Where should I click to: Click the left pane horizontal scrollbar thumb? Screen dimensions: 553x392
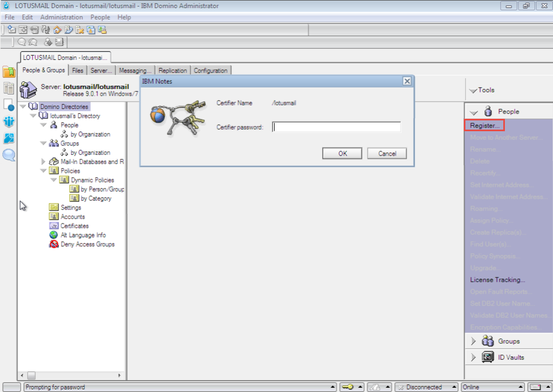click(x=31, y=375)
